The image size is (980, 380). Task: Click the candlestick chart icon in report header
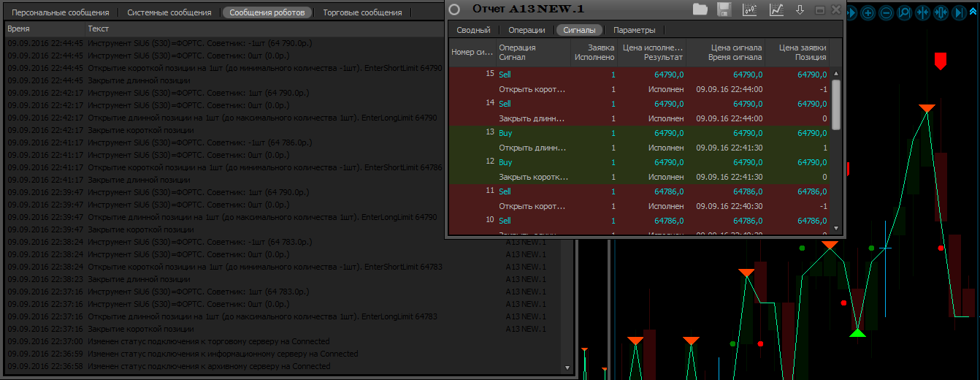click(750, 9)
